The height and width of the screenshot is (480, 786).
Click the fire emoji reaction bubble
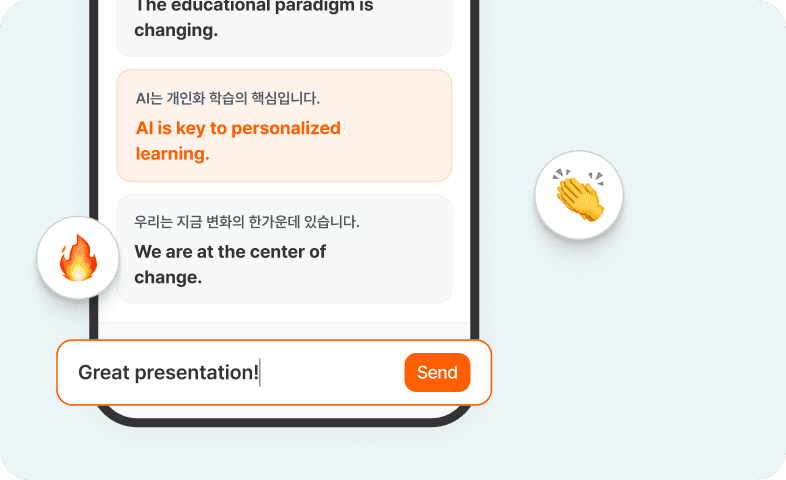(x=78, y=258)
